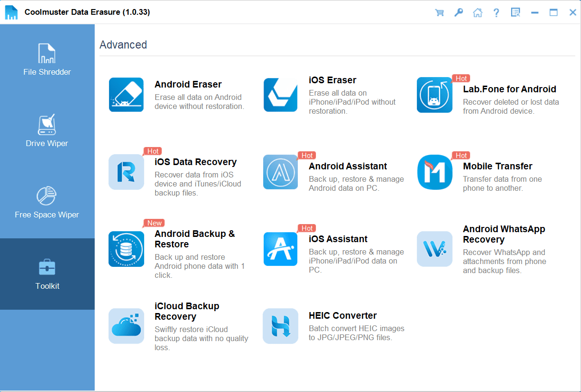Click the key register icon
Screen dimensions: 581x392
coord(459,12)
